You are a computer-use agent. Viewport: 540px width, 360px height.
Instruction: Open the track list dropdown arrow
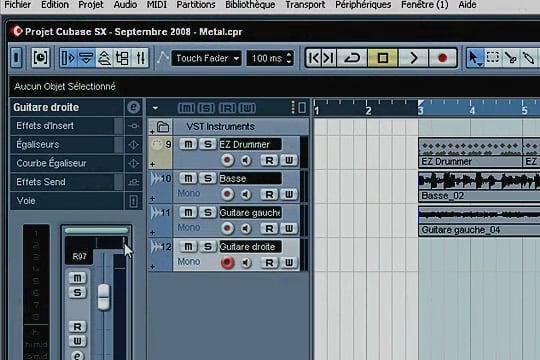(155, 108)
